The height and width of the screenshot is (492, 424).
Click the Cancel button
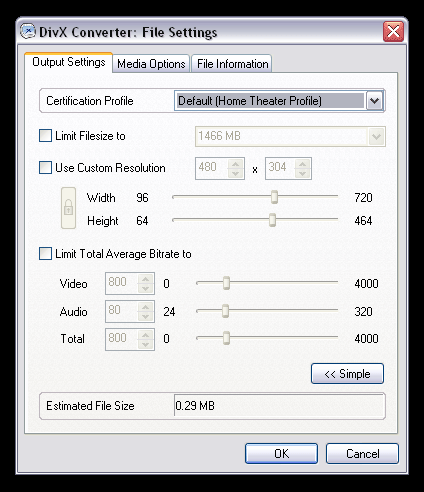coord(362,453)
